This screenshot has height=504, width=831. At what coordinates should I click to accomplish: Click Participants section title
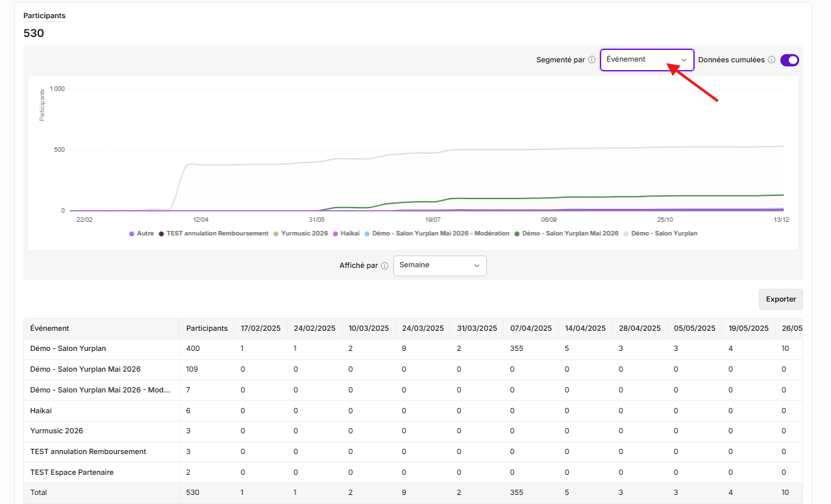tap(44, 16)
